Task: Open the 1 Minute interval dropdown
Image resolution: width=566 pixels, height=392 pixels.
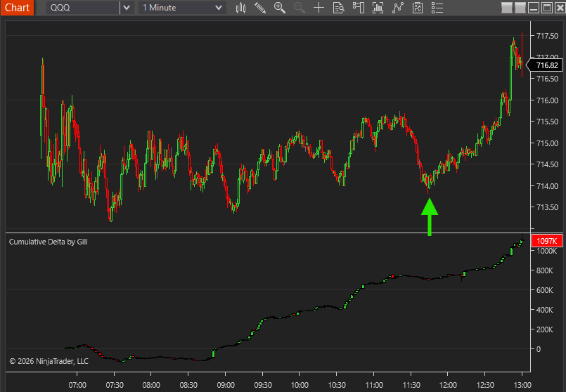Action: tap(182, 8)
